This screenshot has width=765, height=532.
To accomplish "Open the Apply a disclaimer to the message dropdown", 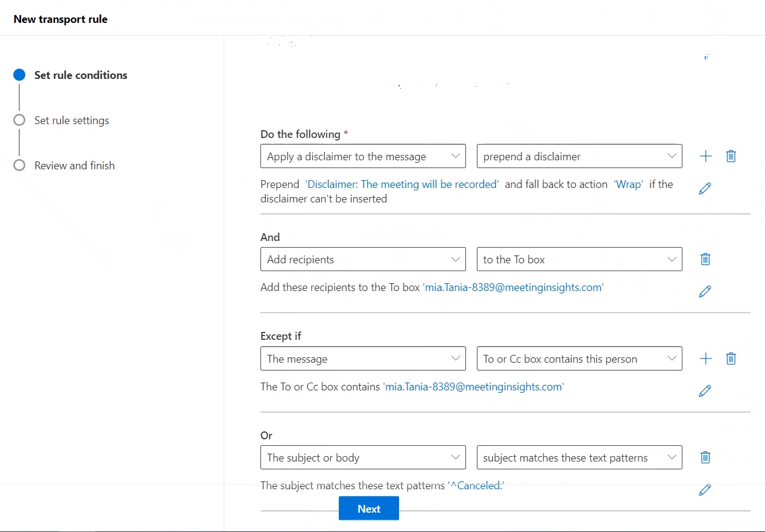I will click(x=363, y=156).
